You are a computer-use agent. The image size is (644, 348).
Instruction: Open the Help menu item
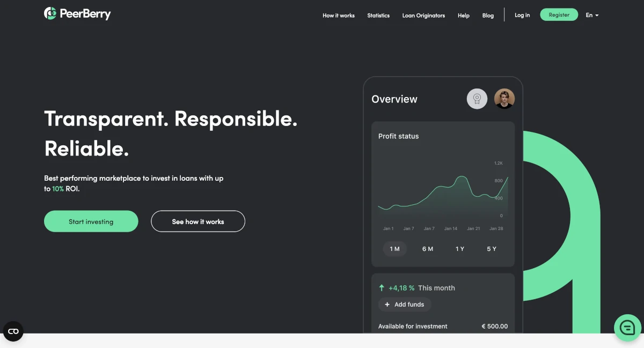tap(464, 16)
